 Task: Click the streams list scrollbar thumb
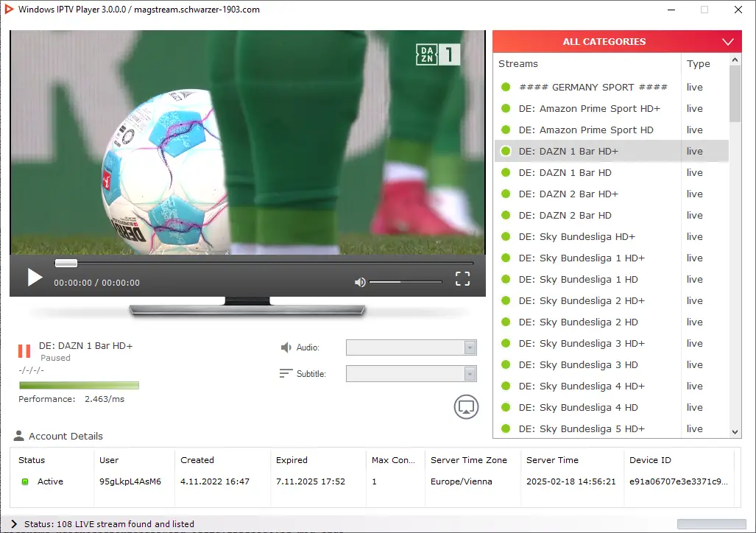735,93
